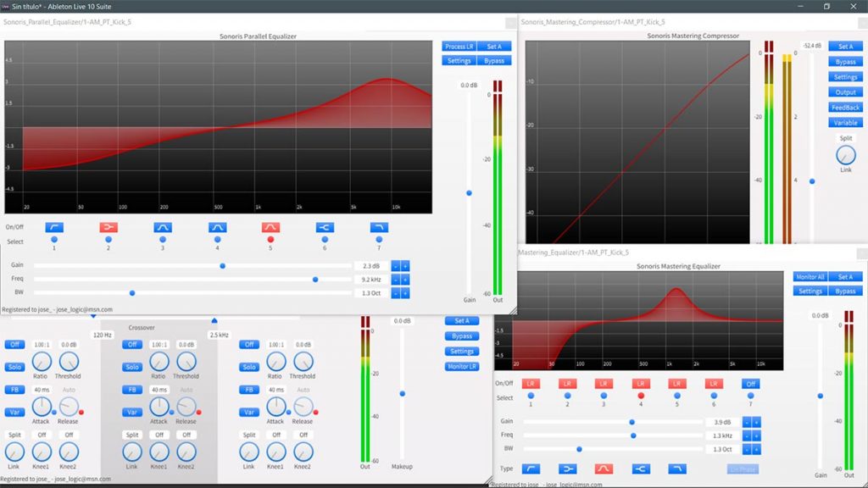Image resolution: width=868 pixels, height=488 pixels.
Task: Choose low-pass Type icon in Mastering Equalizer
Action: tap(677, 469)
